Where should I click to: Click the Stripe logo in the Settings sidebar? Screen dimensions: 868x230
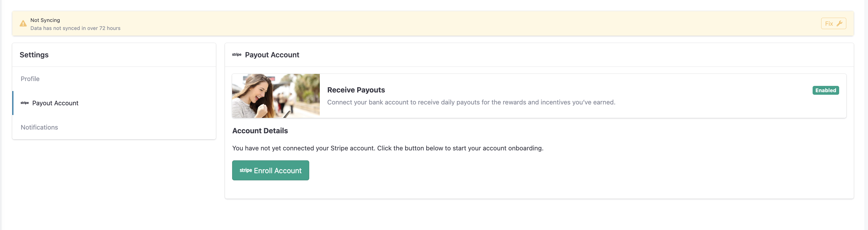(x=25, y=103)
